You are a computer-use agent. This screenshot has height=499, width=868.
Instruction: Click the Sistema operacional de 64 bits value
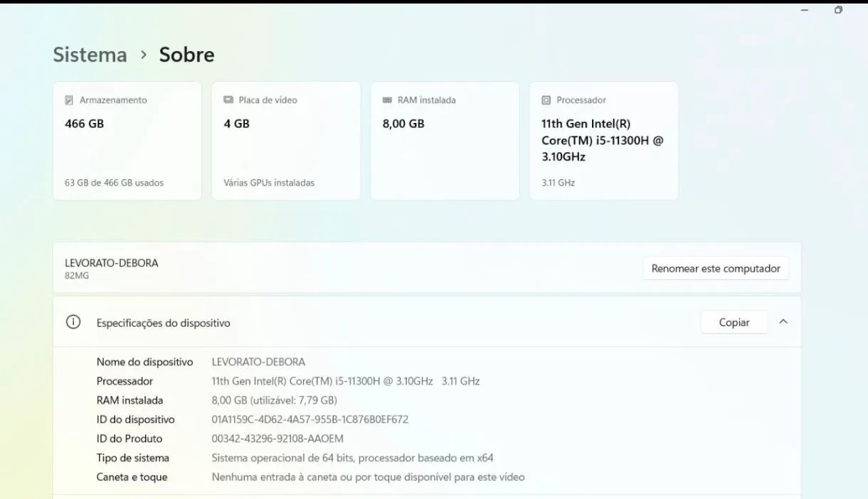(x=353, y=458)
